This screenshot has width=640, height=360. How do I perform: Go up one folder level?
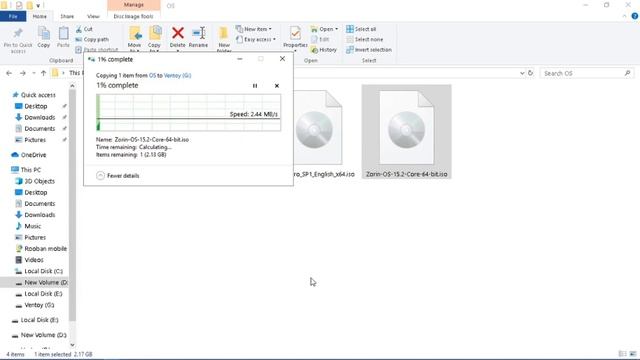click(43, 73)
